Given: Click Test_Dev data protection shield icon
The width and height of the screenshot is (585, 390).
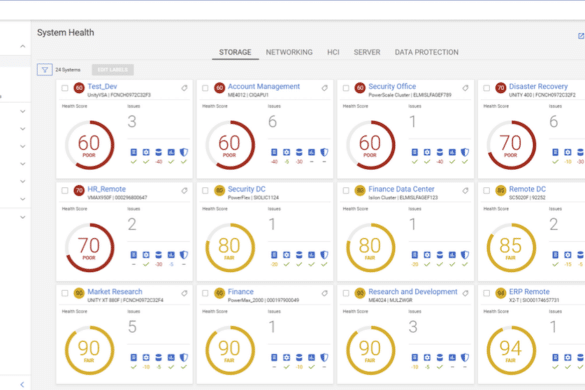Looking at the screenshot, I should coord(184,152).
